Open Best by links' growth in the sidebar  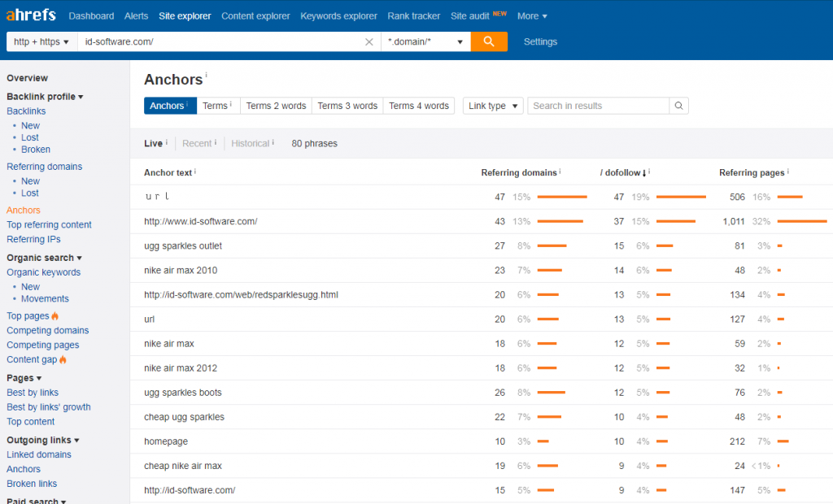point(49,406)
